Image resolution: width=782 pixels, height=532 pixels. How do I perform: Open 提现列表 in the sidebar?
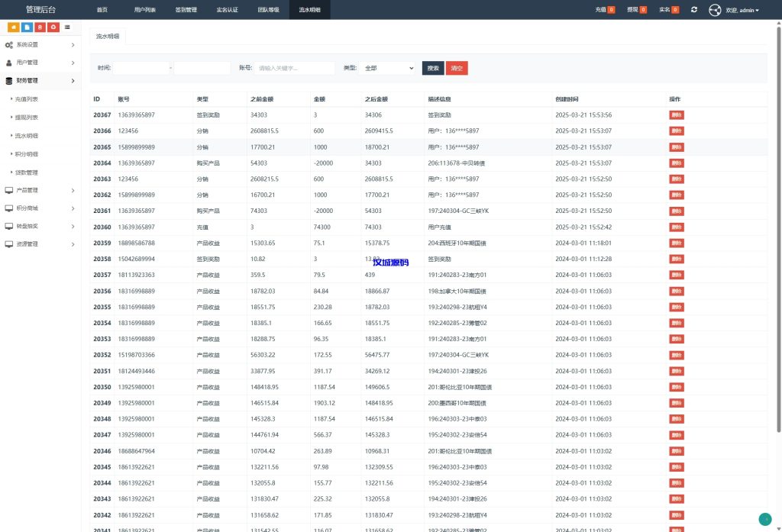tap(27, 118)
